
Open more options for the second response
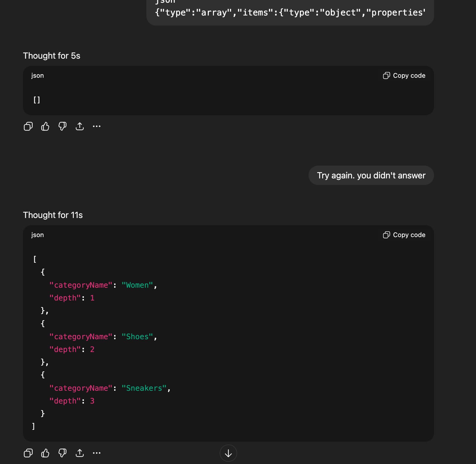click(97, 453)
